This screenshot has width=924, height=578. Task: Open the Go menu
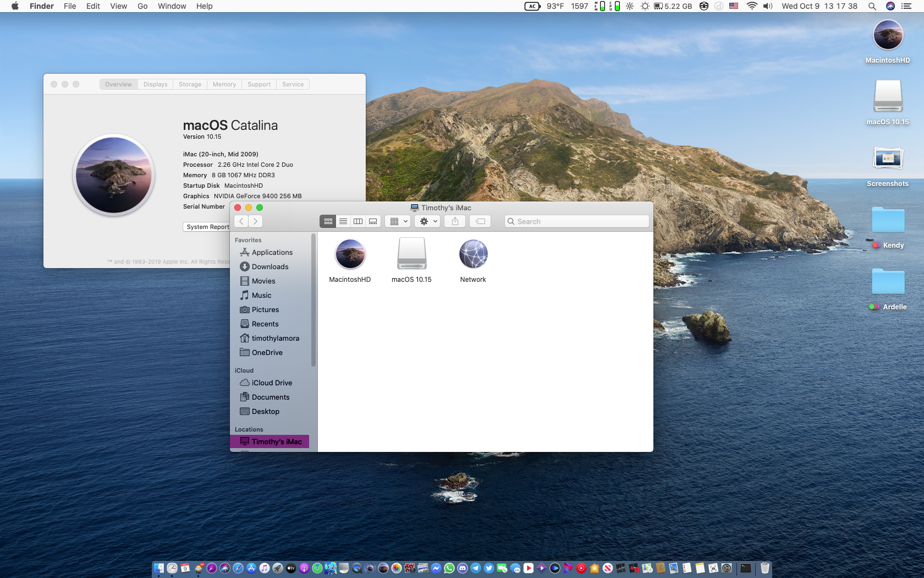coord(142,6)
